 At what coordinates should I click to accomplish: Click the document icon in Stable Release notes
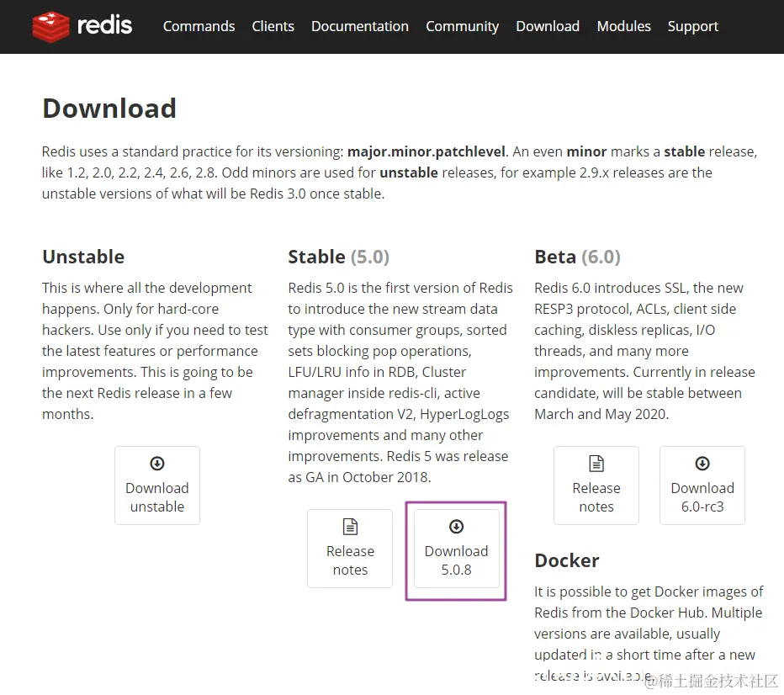(350, 527)
